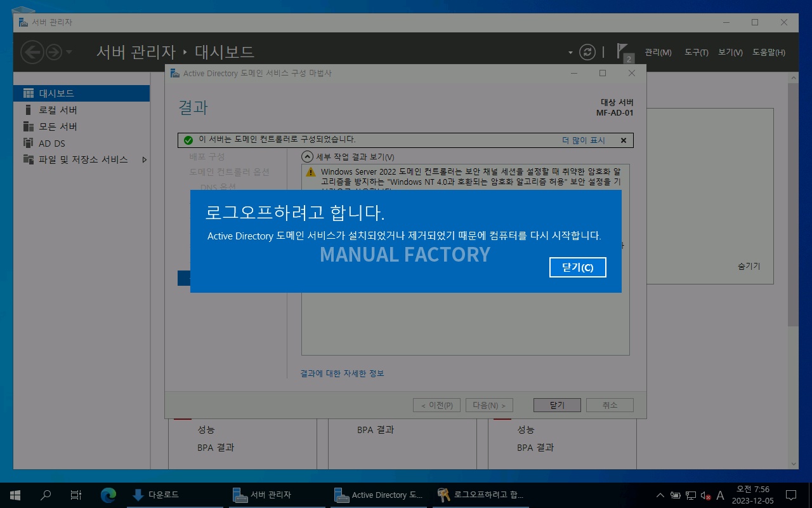Click wizard 취소 button
This screenshot has height=508, width=812.
[x=609, y=405]
